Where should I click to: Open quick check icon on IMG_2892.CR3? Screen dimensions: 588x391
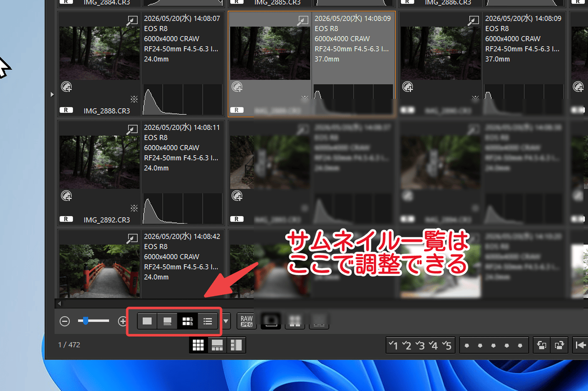[x=132, y=129]
